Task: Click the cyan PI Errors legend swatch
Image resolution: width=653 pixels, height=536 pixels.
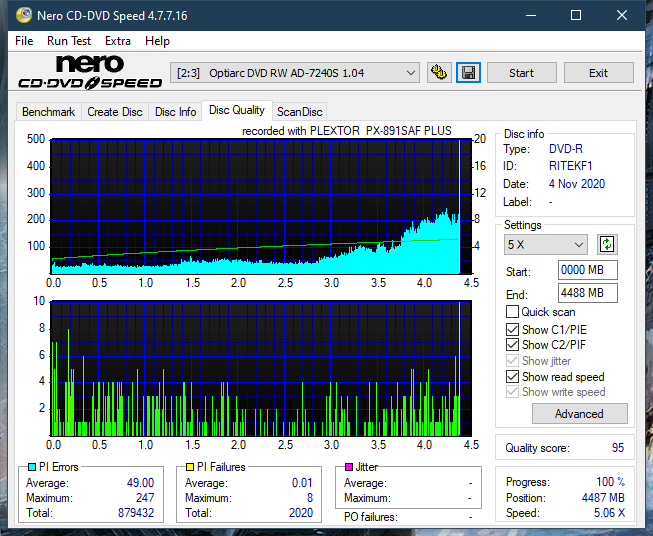Action: 32,467
